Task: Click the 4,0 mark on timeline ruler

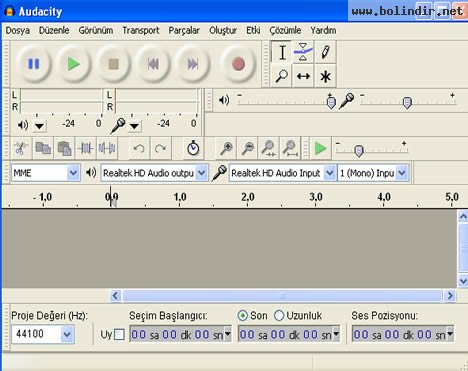Action: tap(384, 197)
